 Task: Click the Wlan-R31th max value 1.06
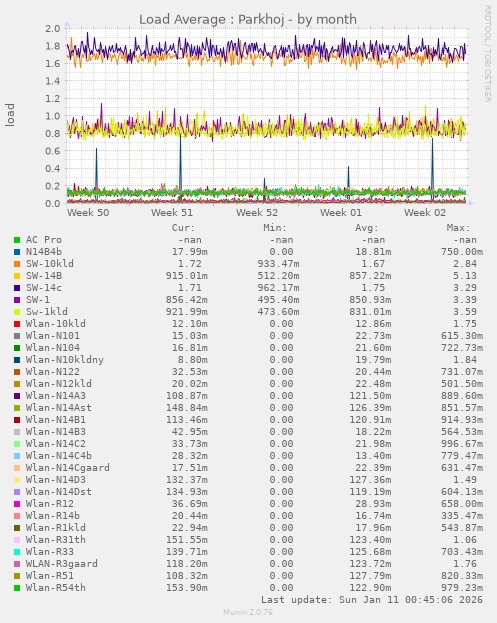point(465,540)
